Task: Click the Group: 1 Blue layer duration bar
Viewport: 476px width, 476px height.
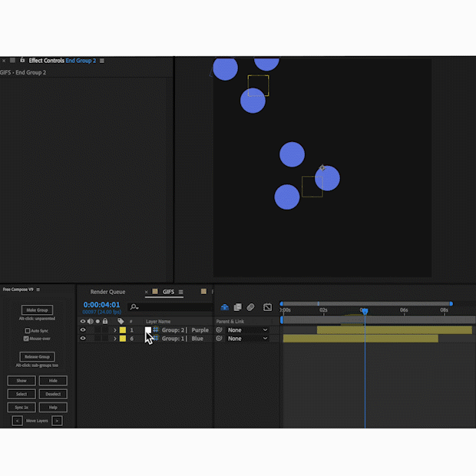Action: 360,339
